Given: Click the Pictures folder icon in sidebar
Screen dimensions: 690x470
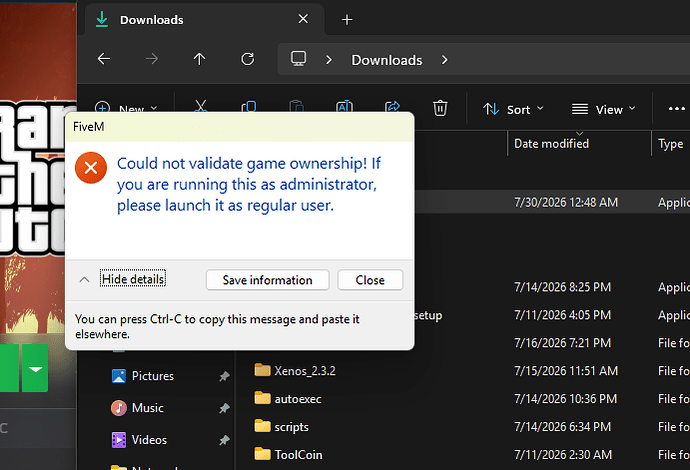Looking at the screenshot, I should [119, 376].
